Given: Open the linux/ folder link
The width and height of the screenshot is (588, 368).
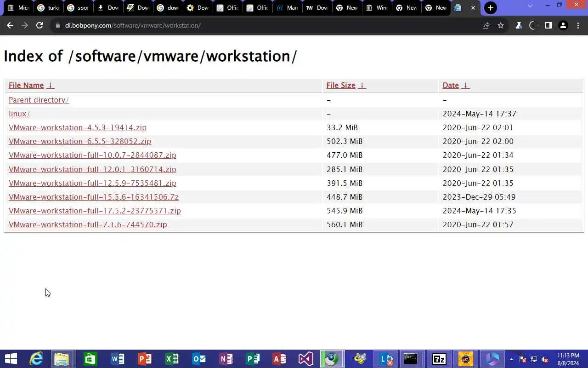Looking at the screenshot, I should 19,114.
